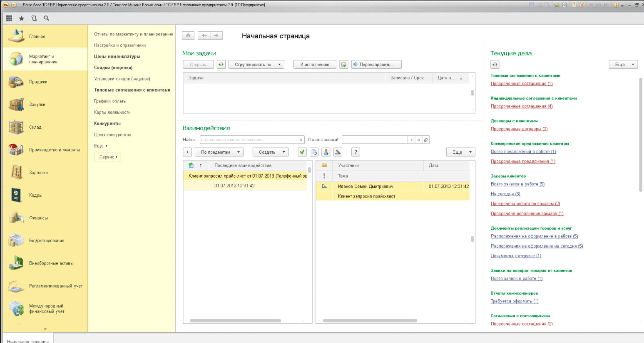Image resolution: width=644 pixels, height=343 pixels.
Task: Open the history scroll icon
Action: tap(34, 18)
